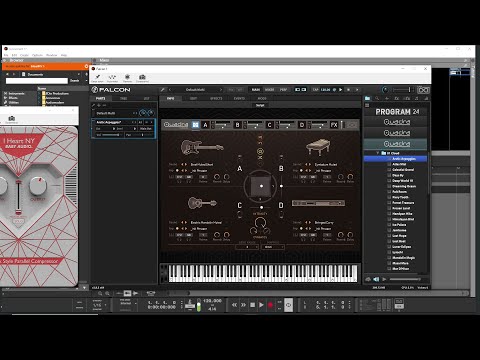Open layer C editor button
The height and width of the screenshot is (360, 480).
269,125
